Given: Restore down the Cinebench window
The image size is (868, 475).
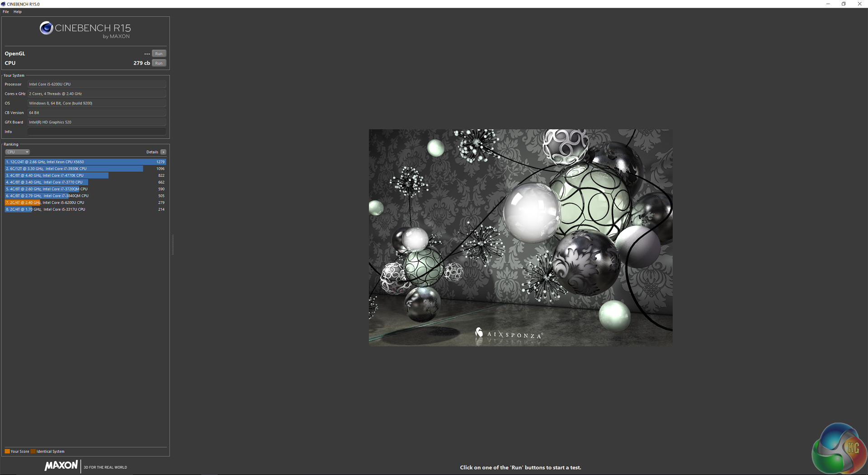Looking at the screenshot, I should 844,4.
